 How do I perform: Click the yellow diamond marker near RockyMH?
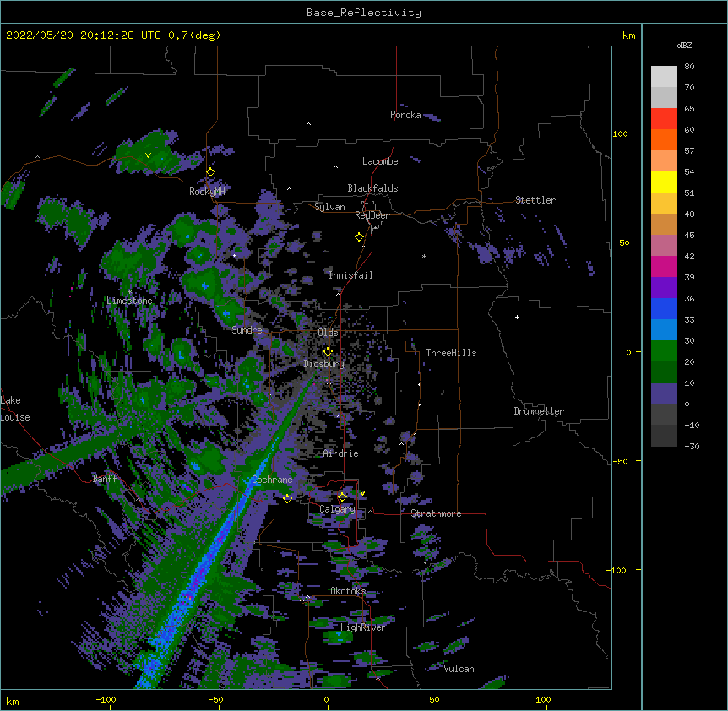[210, 172]
